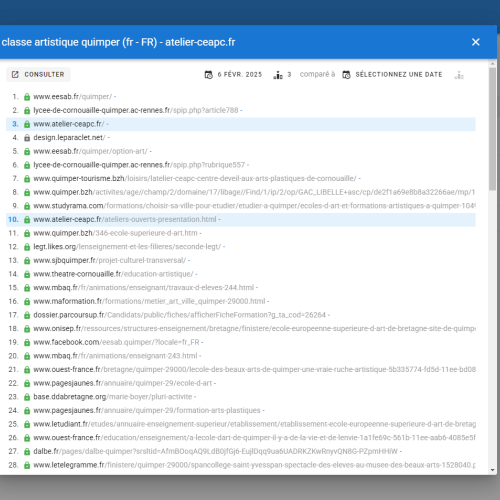This screenshot has width=500, height=500.
Task: Open the www.studyrama.com result link
Action: pos(254,206)
